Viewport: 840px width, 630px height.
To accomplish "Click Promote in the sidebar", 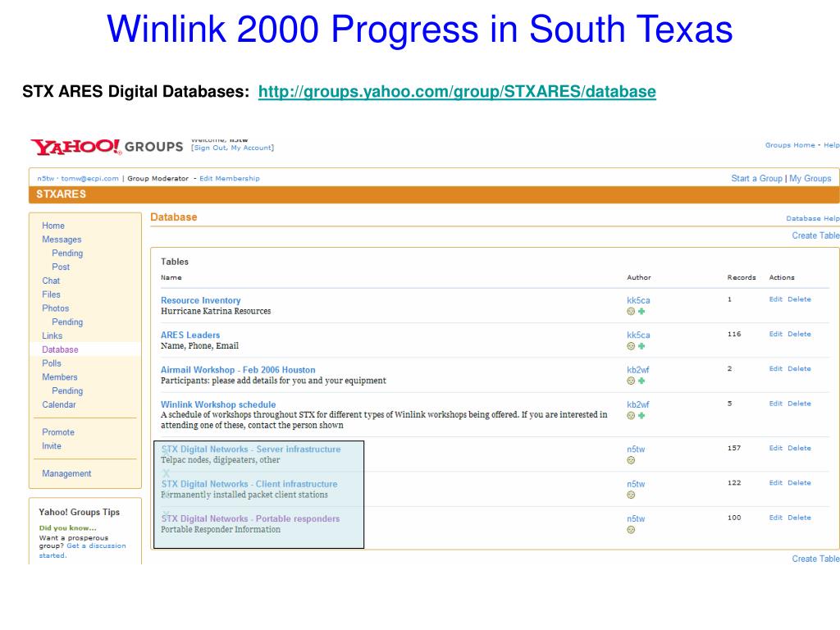I will click(58, 432).
